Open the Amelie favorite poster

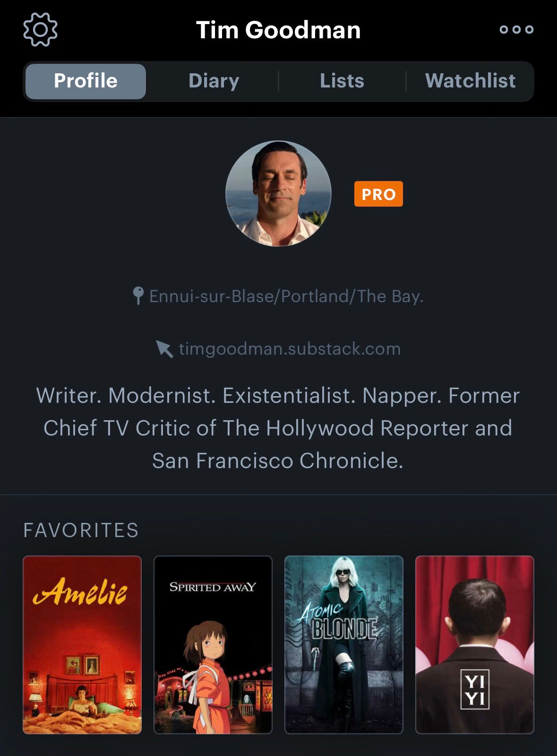82,645
